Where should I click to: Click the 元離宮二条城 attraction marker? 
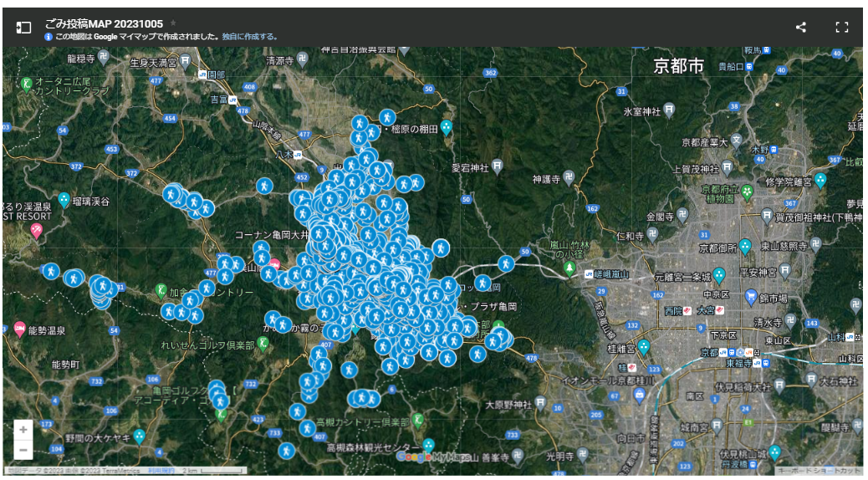pos(719,274)
